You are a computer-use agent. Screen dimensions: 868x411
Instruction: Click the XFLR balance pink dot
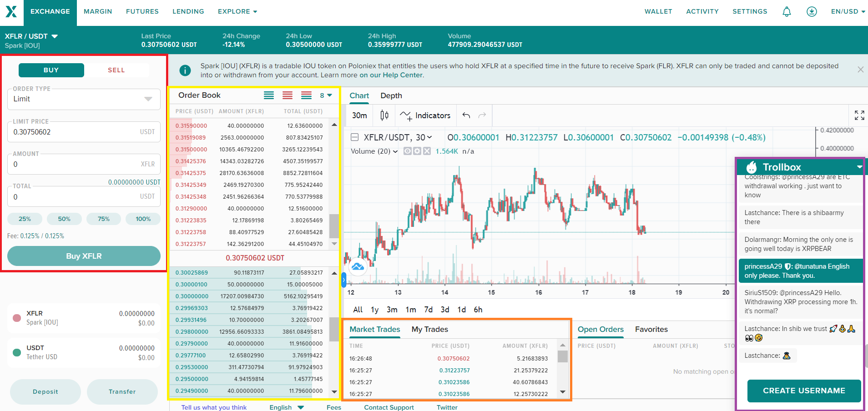tap(17, 318)
